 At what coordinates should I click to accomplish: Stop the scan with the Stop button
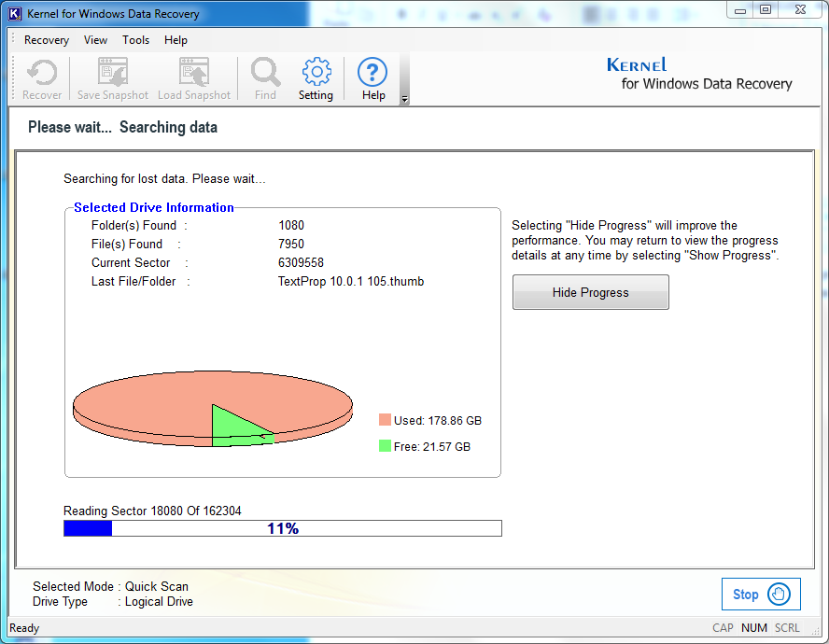click(x=761, y=595)
